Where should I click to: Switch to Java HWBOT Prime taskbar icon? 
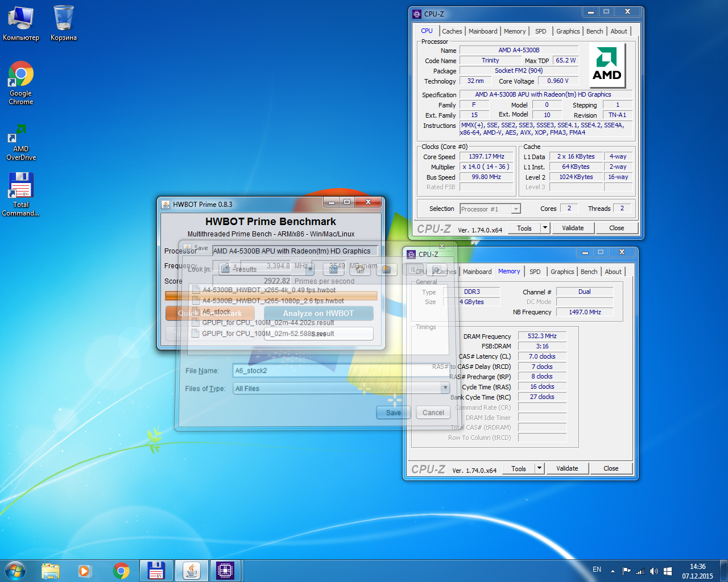pos(191,571)
